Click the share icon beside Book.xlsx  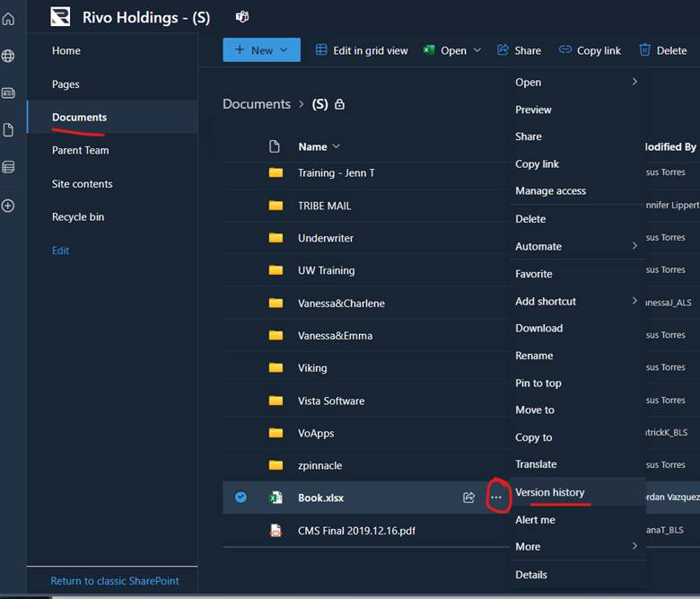(468, 498)
